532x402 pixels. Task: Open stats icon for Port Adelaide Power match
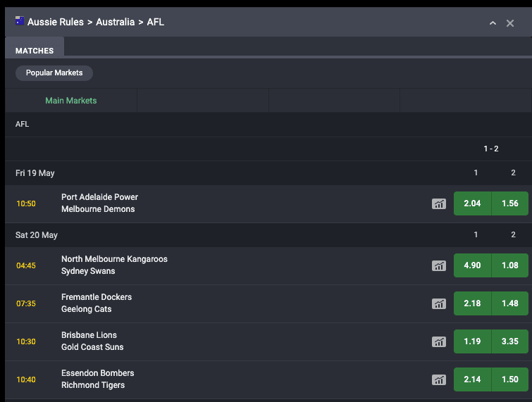point(439,203)
